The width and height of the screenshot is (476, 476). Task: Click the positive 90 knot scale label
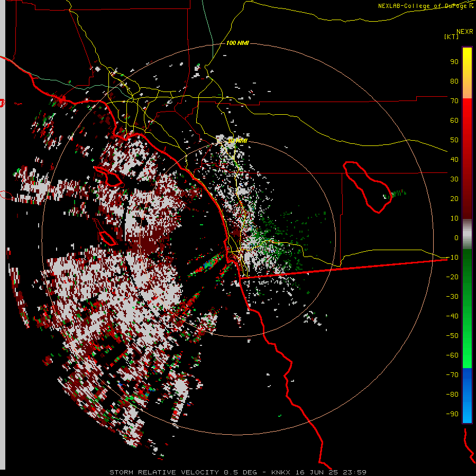(x=454, y=62)
